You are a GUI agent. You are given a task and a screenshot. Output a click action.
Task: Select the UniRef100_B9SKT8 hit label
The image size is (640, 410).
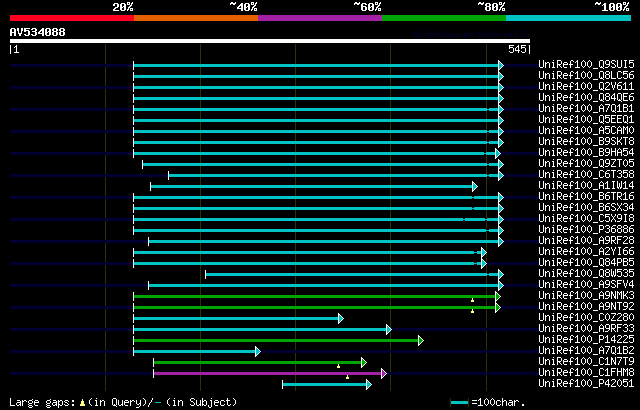[x=586, y=142]
